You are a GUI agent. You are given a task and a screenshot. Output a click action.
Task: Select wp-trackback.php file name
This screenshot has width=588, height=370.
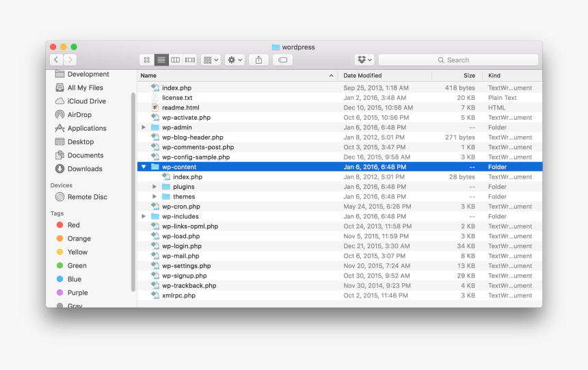coord(189,286)
